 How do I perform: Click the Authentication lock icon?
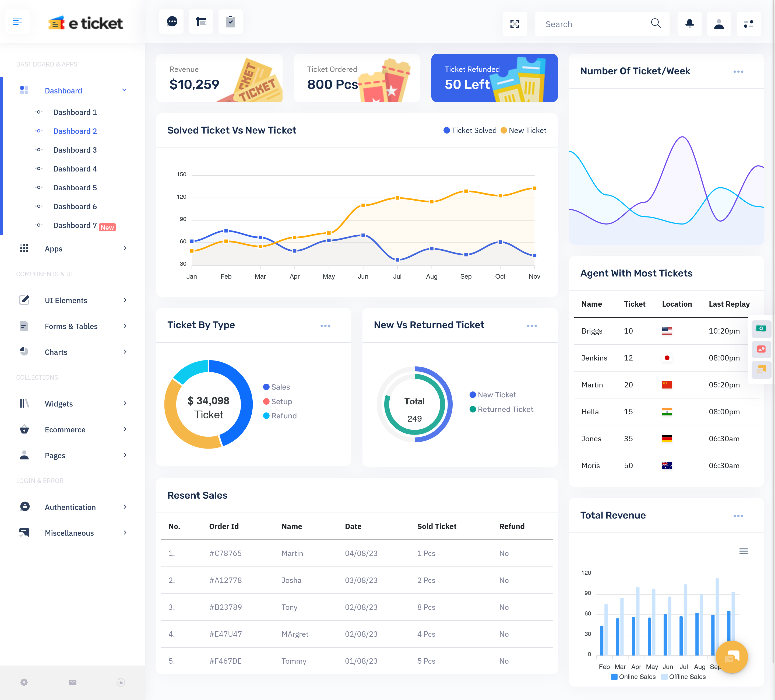[x=24, y=506]
